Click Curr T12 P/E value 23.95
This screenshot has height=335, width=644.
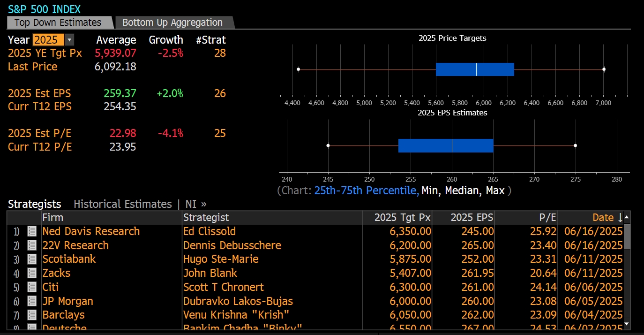[123, 147]
